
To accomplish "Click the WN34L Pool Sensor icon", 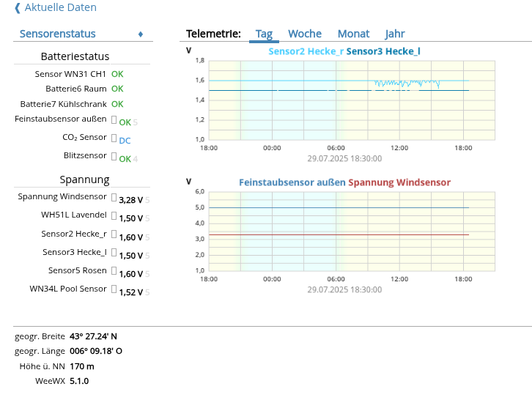I will point(114,289).
